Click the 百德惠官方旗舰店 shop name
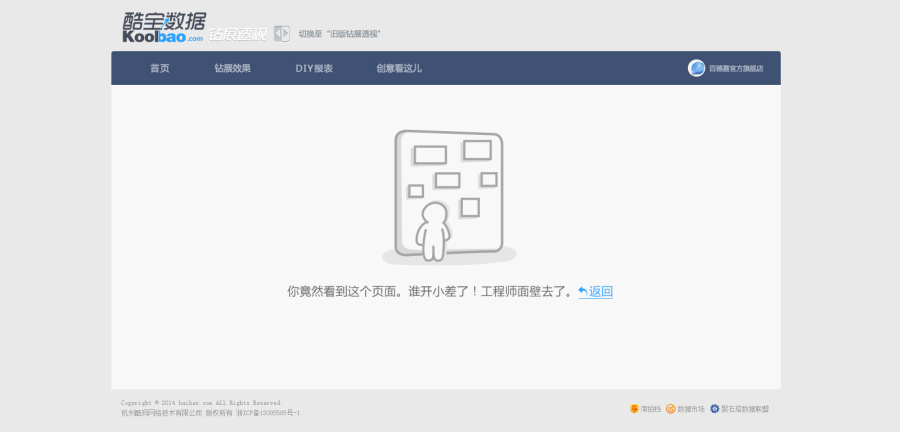 pyautogui.click(x=736, y=68)
